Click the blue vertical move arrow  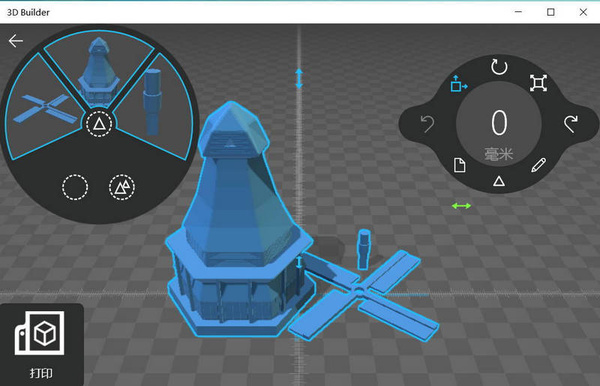coord(299,78)
